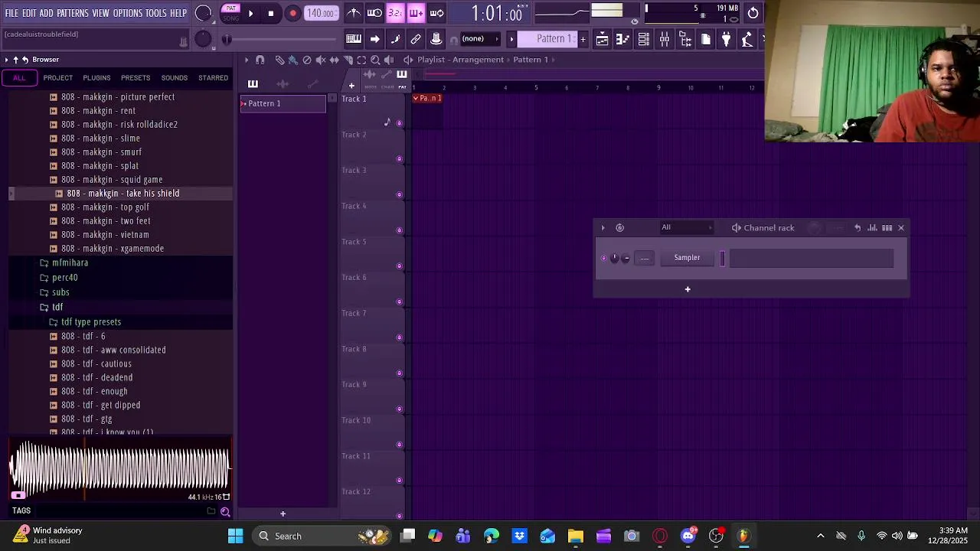
Task: Open the Playlist options menu arrow
Action: point(247,60)
